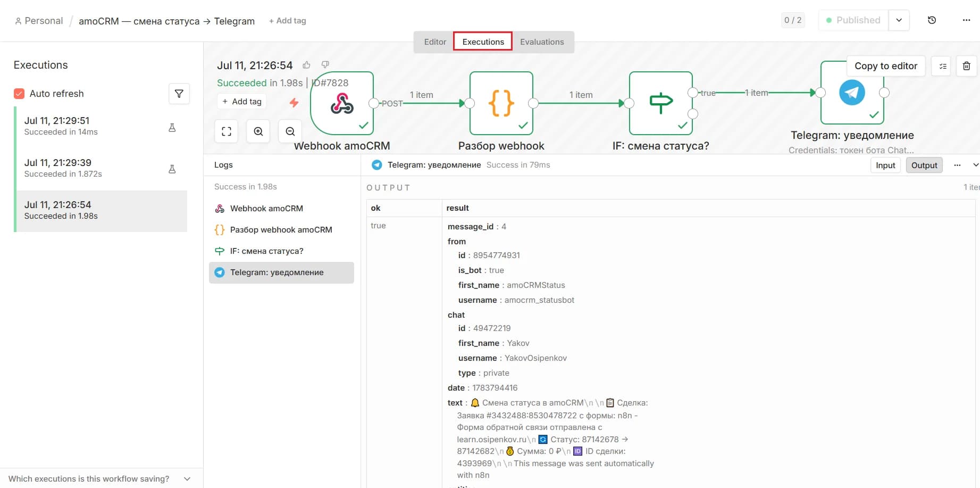
Task: Click the fit-to-view canvas button
Action: [x=227, y=131]
